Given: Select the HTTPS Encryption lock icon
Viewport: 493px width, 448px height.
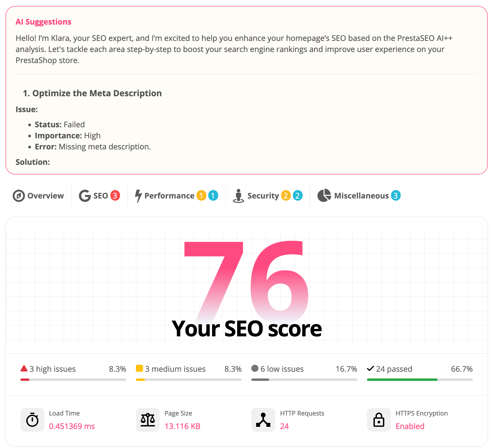Looking at the screenshot, I should coord(379,420).
